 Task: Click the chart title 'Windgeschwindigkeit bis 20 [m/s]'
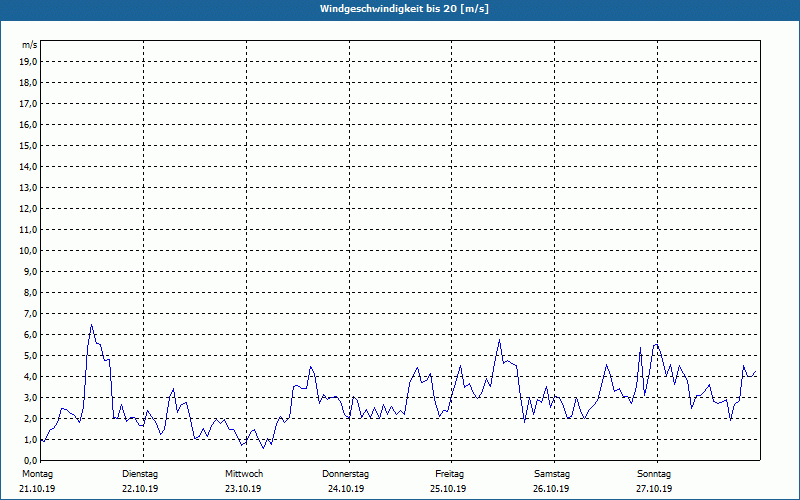click(x=404, y=9)
